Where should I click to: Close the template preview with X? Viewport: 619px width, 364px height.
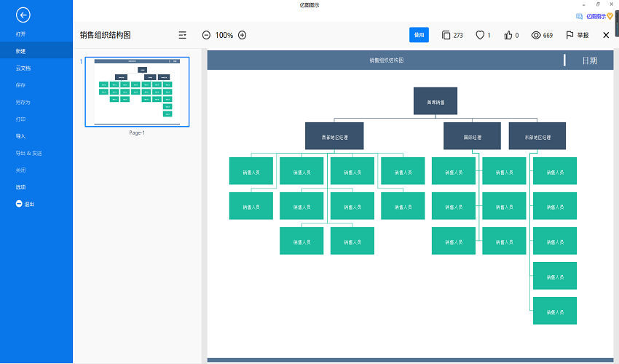pos(606,35)
